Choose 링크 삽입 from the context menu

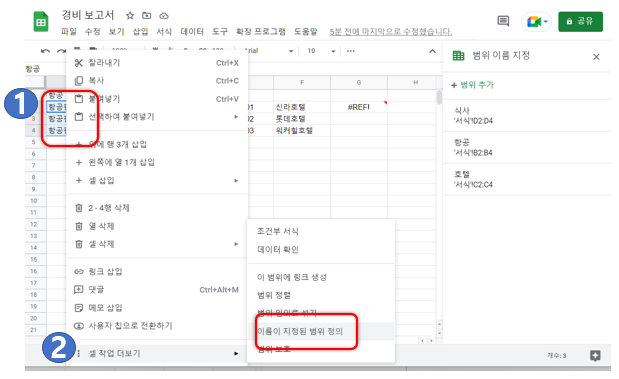click(x=157, y=272)
